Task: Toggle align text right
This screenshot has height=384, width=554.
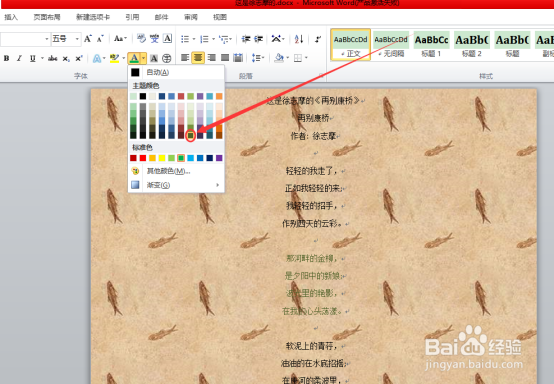Action: click(x=212, y=58)
